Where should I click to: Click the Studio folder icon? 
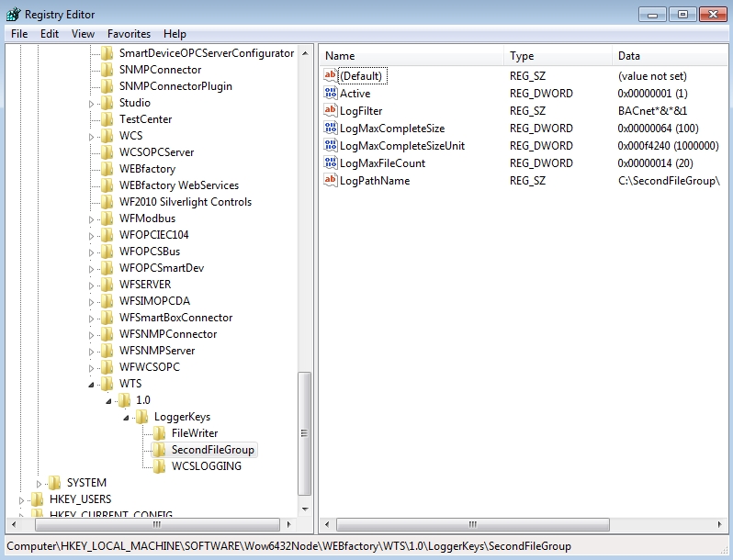point(107,103)
